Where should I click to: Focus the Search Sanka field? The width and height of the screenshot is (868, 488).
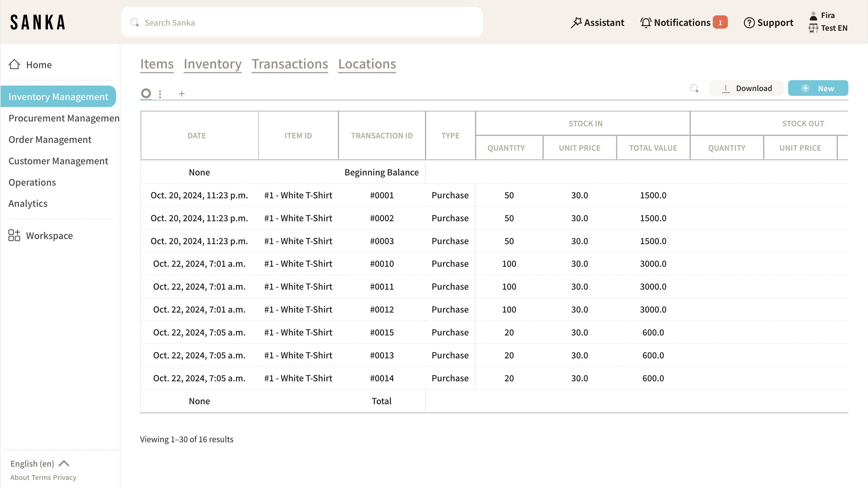302,23
